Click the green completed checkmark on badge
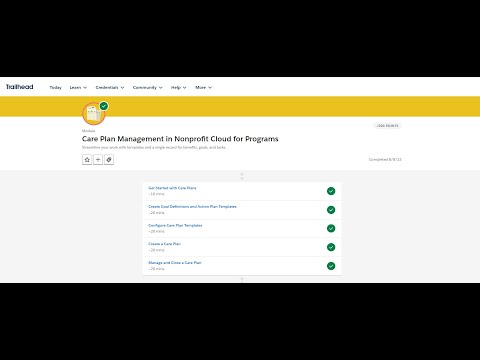 [x=104, y=106]
